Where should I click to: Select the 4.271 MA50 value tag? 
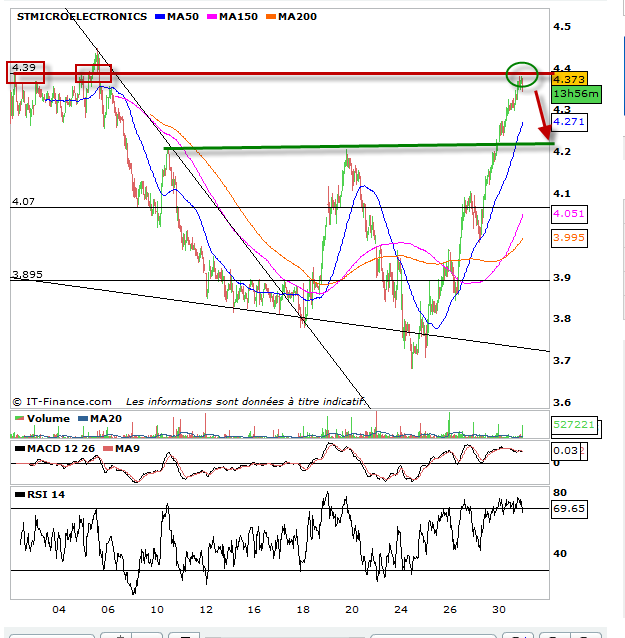coord(568,123)
